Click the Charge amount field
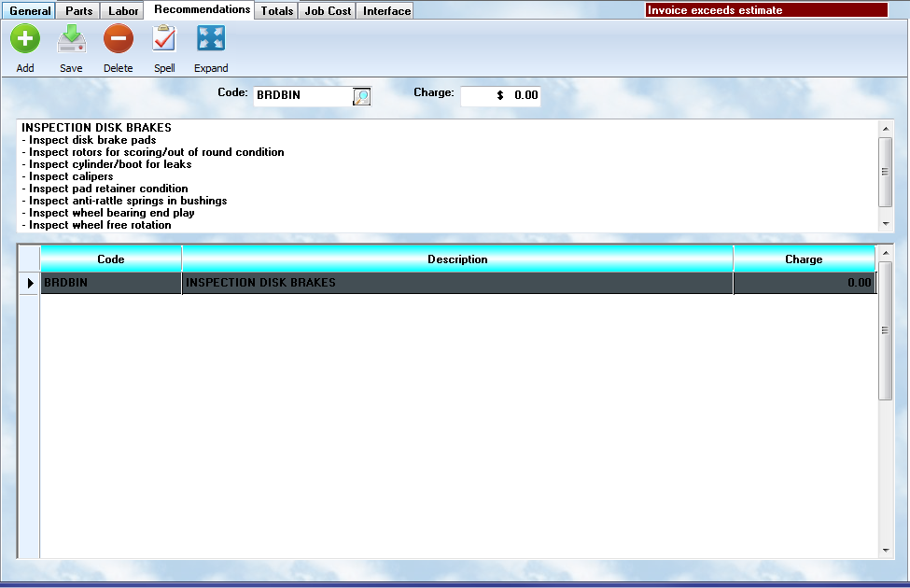Screen dimensions: 910x588 500,95
